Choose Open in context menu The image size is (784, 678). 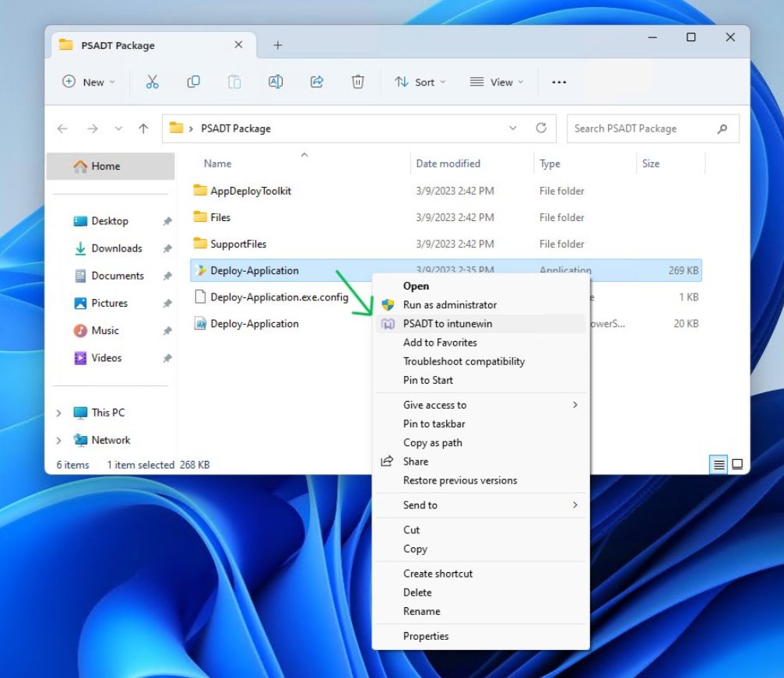[x=480, y=286]
